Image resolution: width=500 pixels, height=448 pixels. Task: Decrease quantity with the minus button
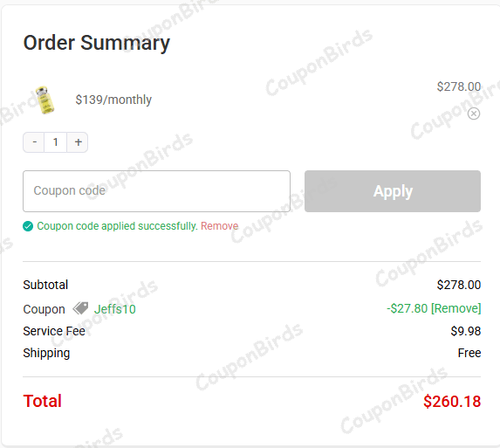(x=34, y=142)
